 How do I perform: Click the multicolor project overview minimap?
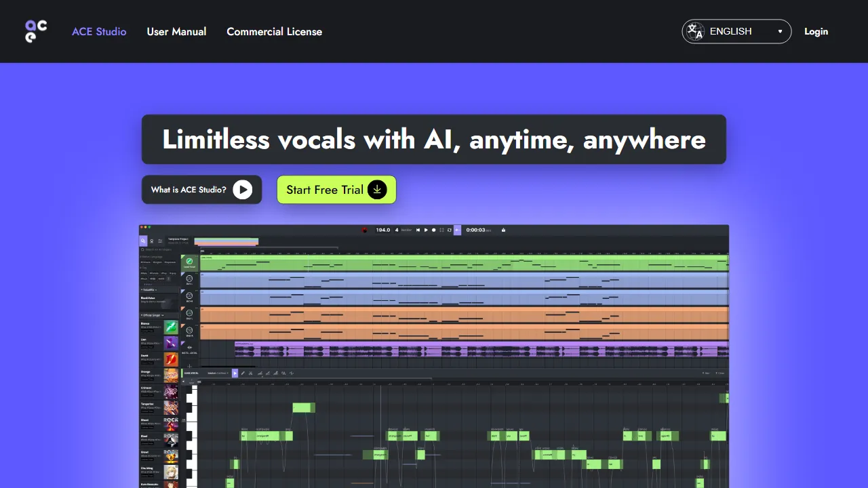pos(226,242)
